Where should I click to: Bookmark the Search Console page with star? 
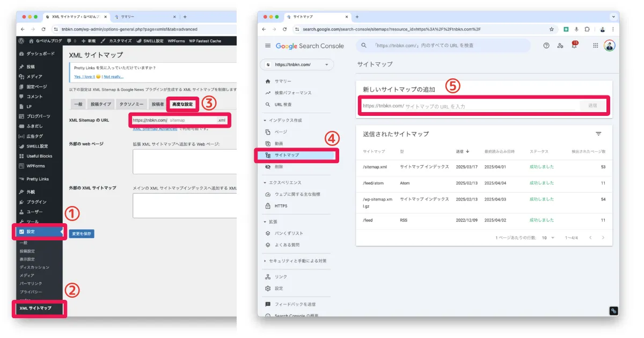coord(551,29)
